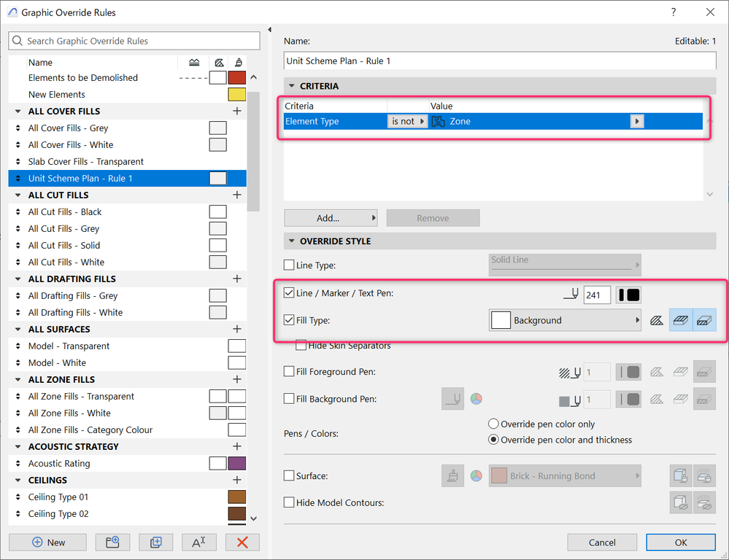Collapse the CRITERIA section
Image resolution: width=729 pixels, height=560 pixels.
(291, 86)
